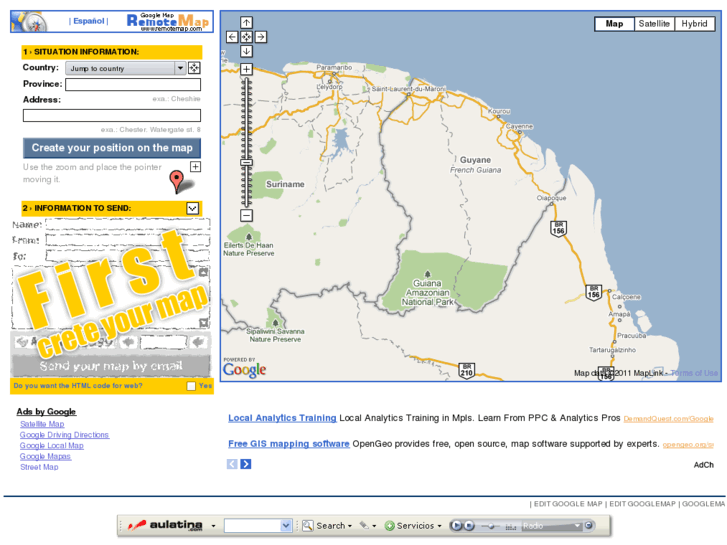Click the red map pin marker icon

(x=177, y=181)
